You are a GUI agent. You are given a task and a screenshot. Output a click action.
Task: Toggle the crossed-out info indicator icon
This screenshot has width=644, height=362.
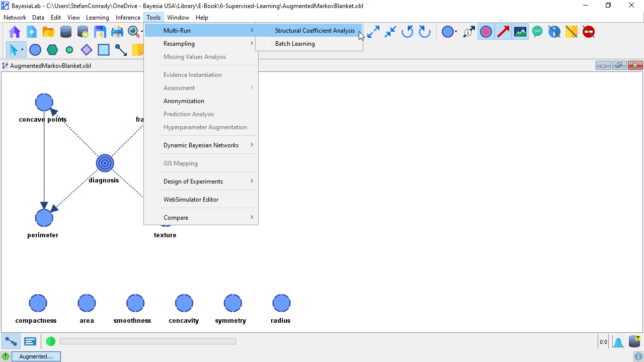click(x=554, y=32)
